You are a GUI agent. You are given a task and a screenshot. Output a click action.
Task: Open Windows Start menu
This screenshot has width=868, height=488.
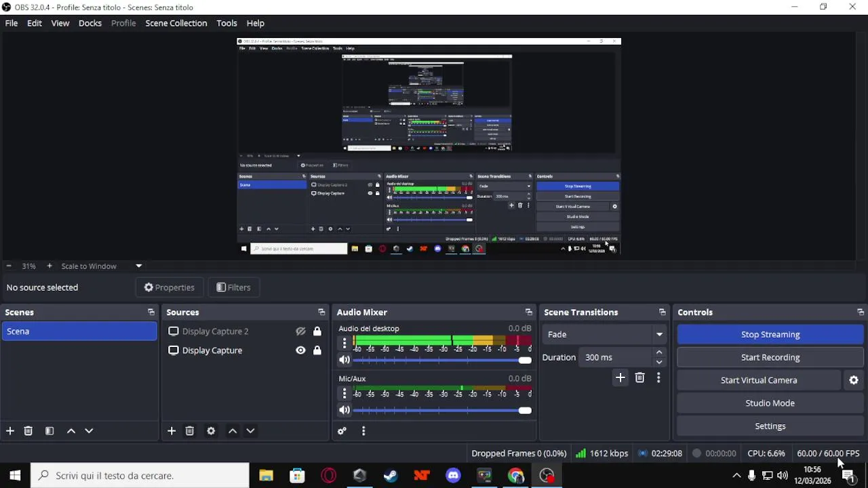[15, 476]
